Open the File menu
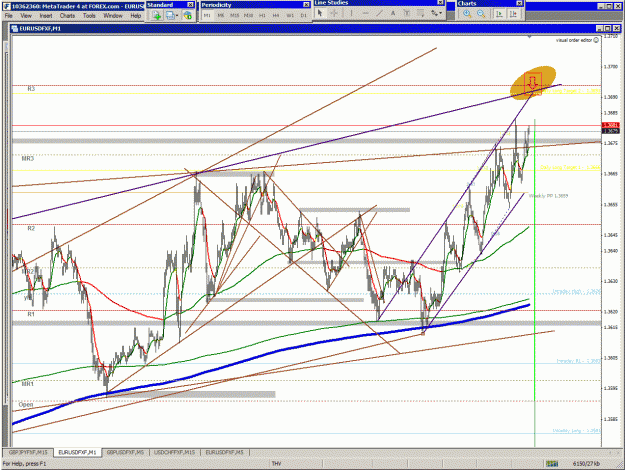Screen dimensions: 625x470 8,16
